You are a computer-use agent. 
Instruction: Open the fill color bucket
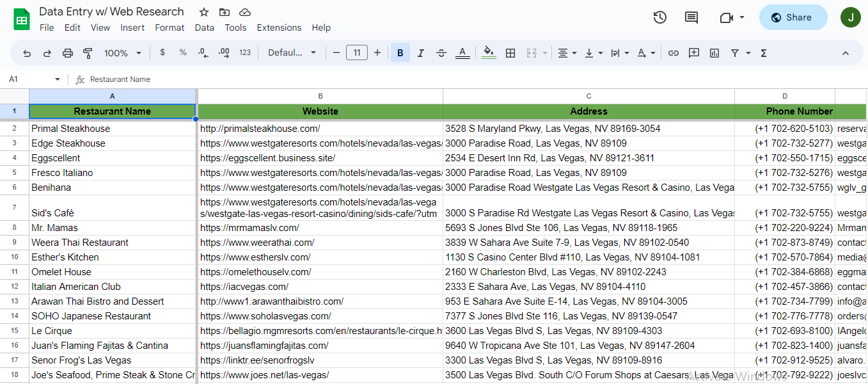click(x=489, y=52)
